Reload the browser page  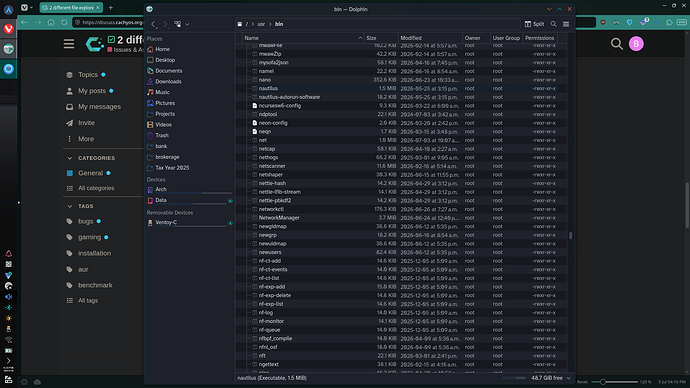point(64,22)
